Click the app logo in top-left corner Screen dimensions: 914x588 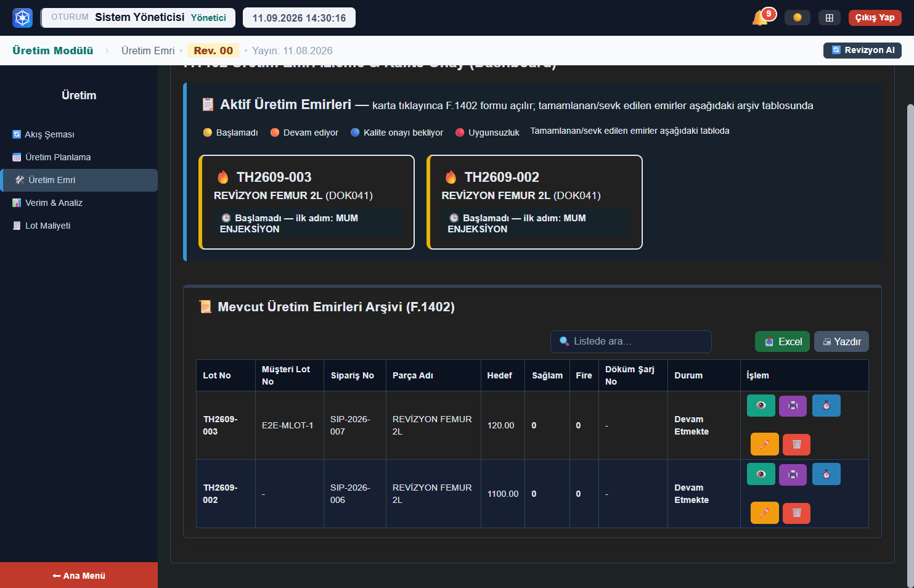[x=23, y=17]
